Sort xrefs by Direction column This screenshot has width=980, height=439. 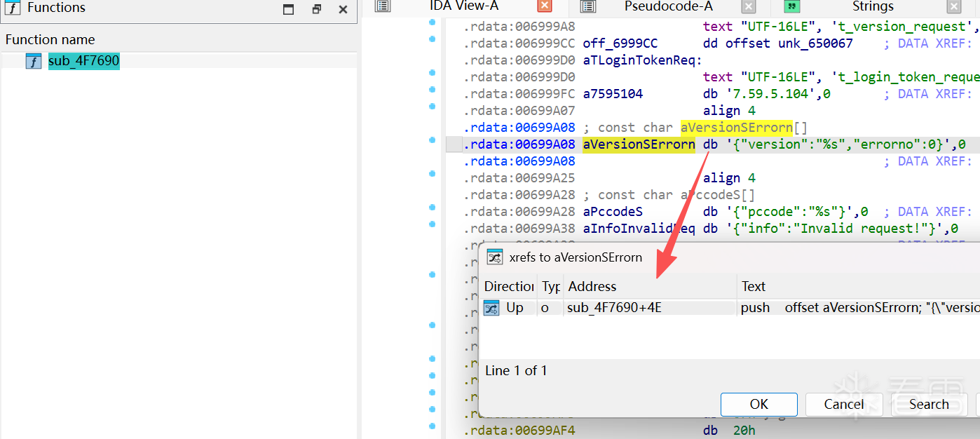509,286
